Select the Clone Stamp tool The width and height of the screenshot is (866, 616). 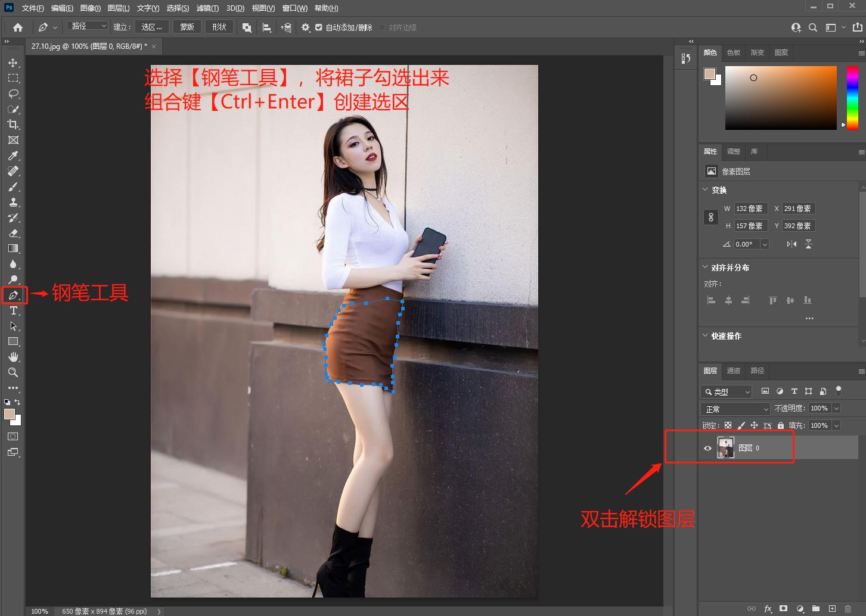tap(13, 202)
